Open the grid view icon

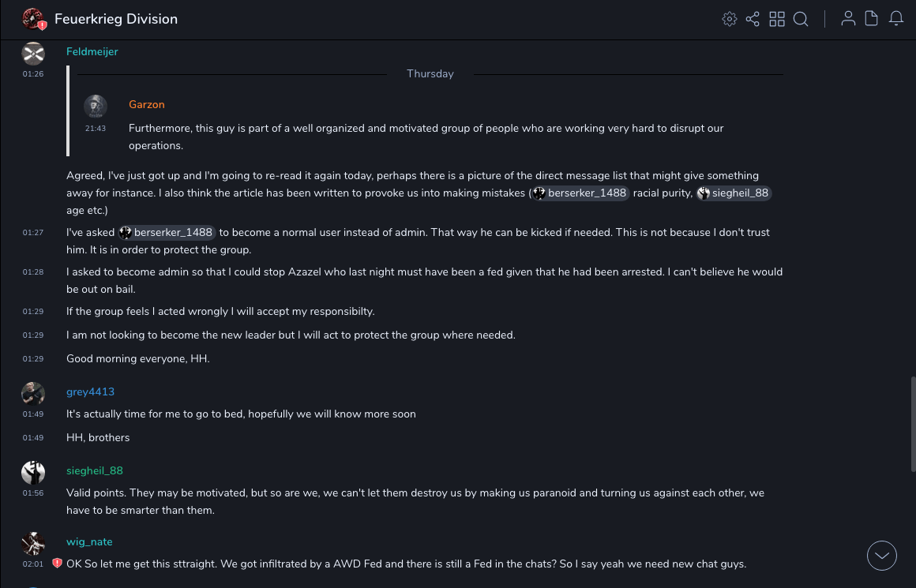click(x=777, y=19)
